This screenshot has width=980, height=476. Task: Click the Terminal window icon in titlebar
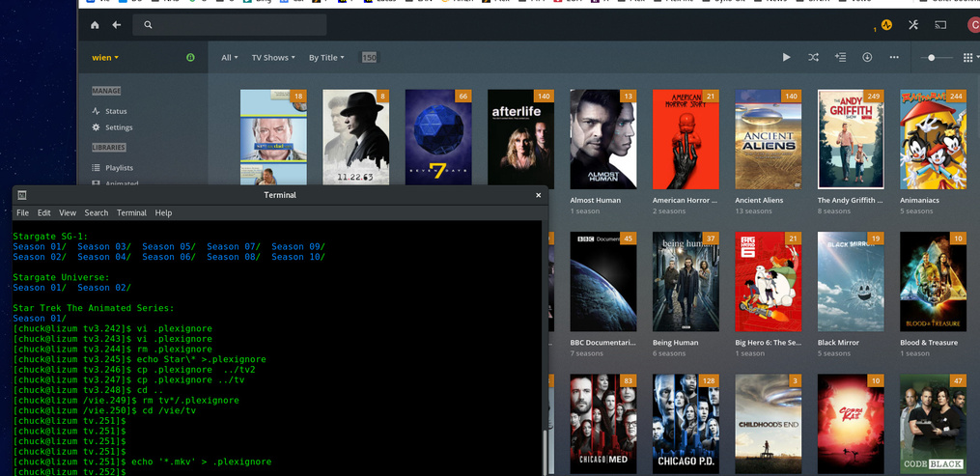click(22, 195)
